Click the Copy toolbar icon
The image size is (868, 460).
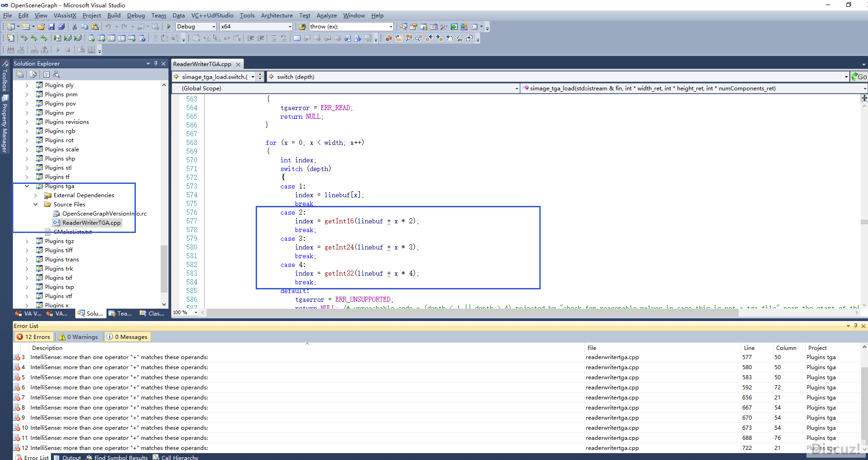coord(84,27)
